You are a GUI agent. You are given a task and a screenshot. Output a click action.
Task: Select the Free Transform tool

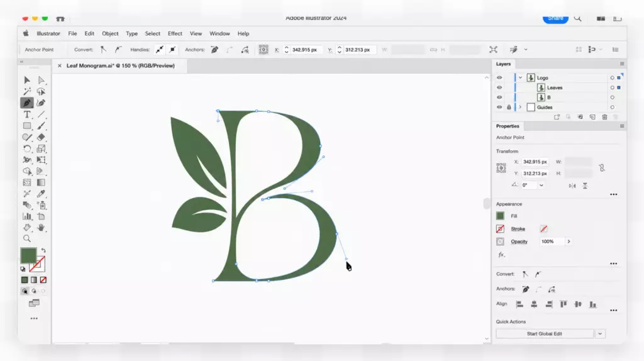(x=41, y=160)
